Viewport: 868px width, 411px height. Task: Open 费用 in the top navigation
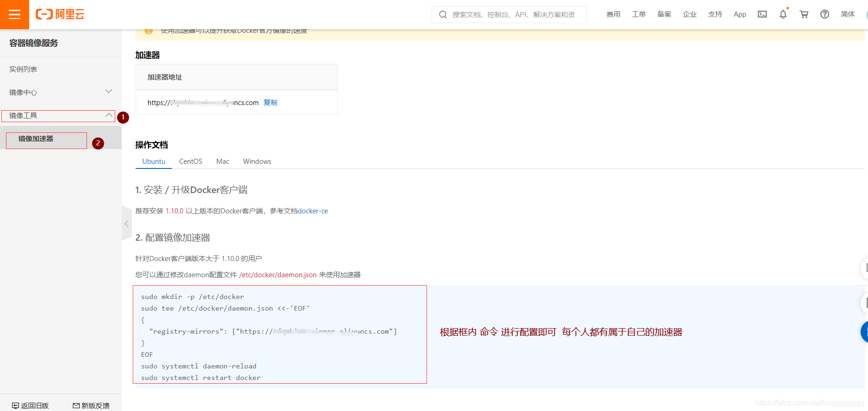613,14
